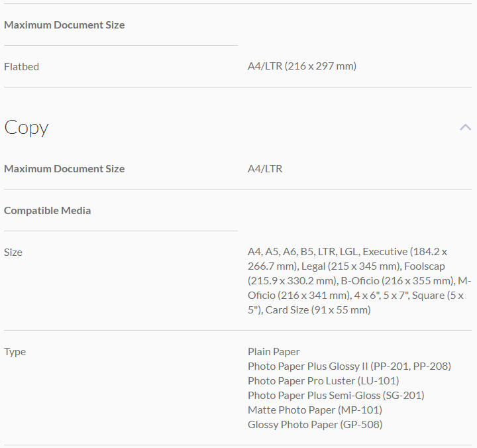Viewport: 477px width, 448px height.
Task: Click the Foolscap size text
Action: tap(423, 266)
